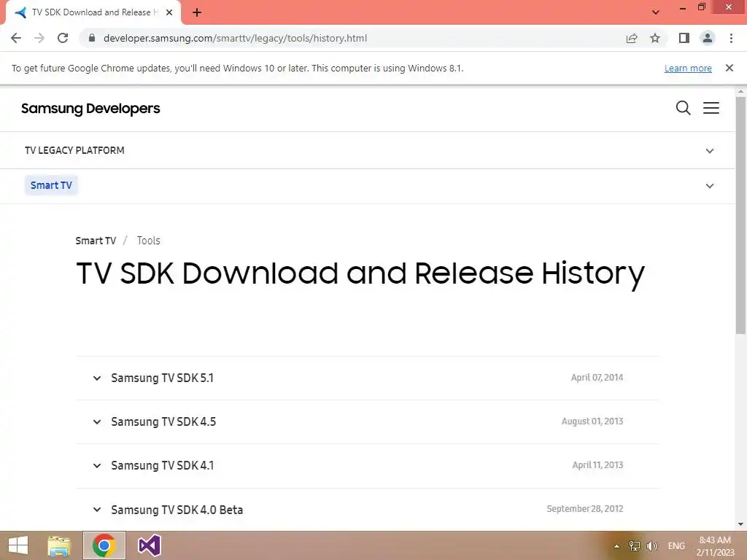Dismiss the Chrome update notification bar
Image resolution: width=747 pixels, height=560 pixels.
pyautogui.click(x=729, y=68)
